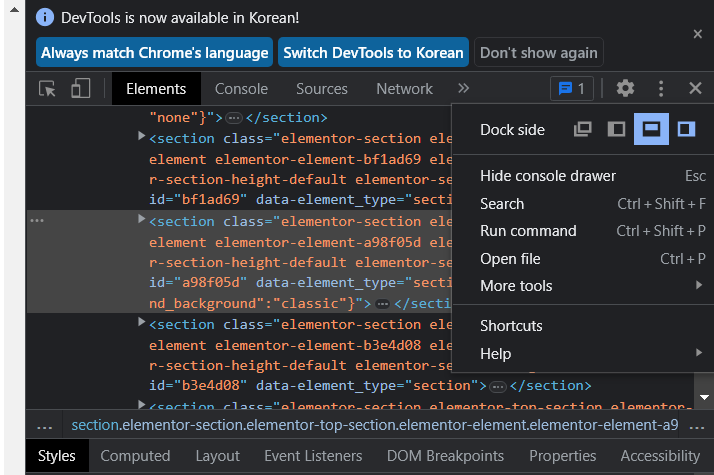714x475 pixels.
Task: Dock DevTools to the right
Action: (686, 129)
